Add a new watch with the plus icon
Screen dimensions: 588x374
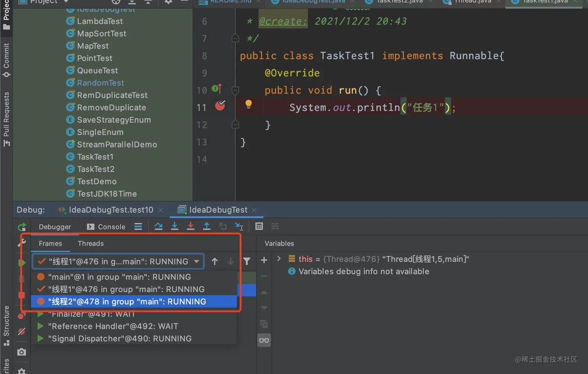[x=264, y=260]
